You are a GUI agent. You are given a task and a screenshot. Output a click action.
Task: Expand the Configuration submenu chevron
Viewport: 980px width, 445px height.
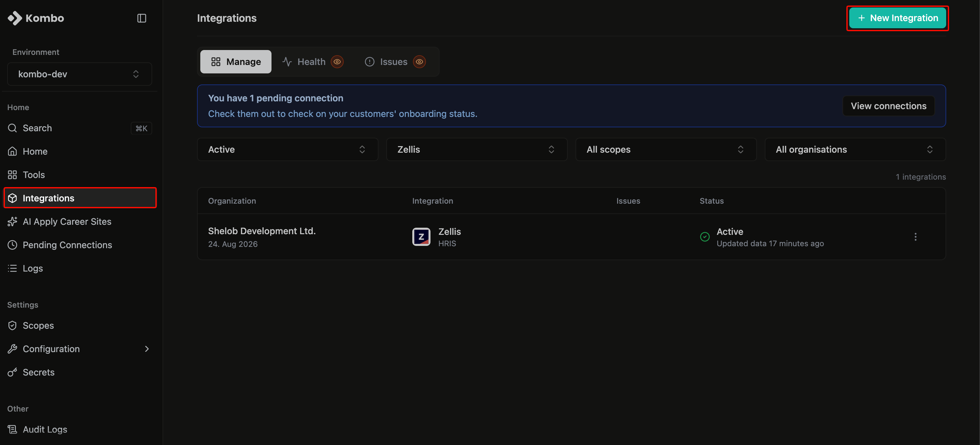[147, 349]
